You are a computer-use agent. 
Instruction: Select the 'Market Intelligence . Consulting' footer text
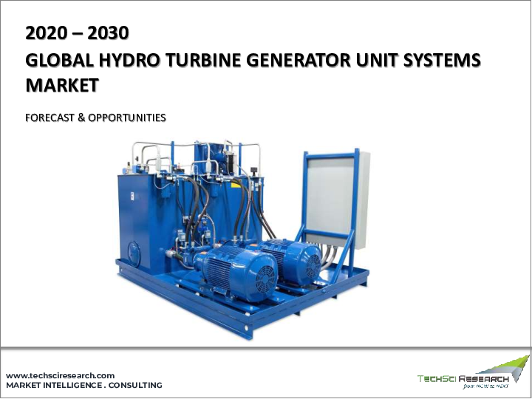(x=83, y=386)
